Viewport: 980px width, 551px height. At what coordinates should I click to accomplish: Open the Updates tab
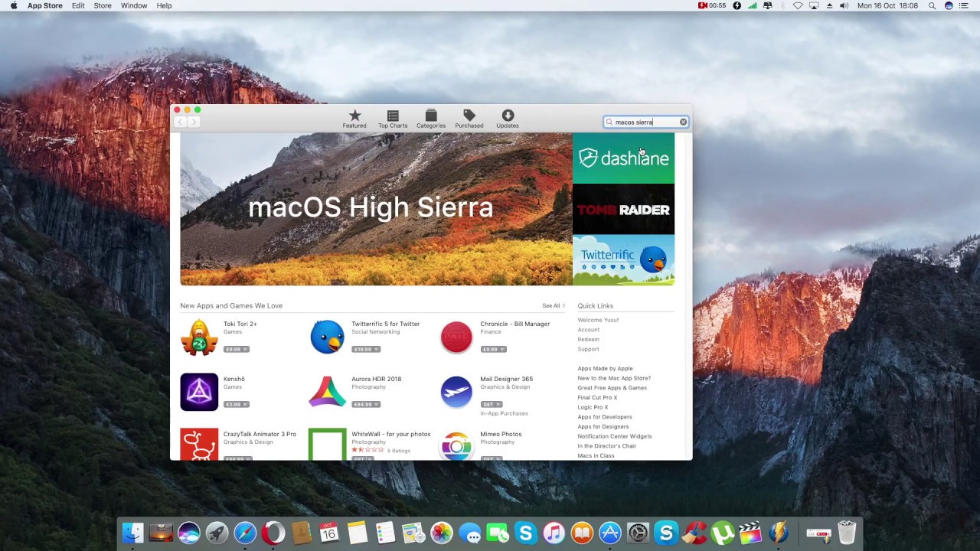[508, 119]
